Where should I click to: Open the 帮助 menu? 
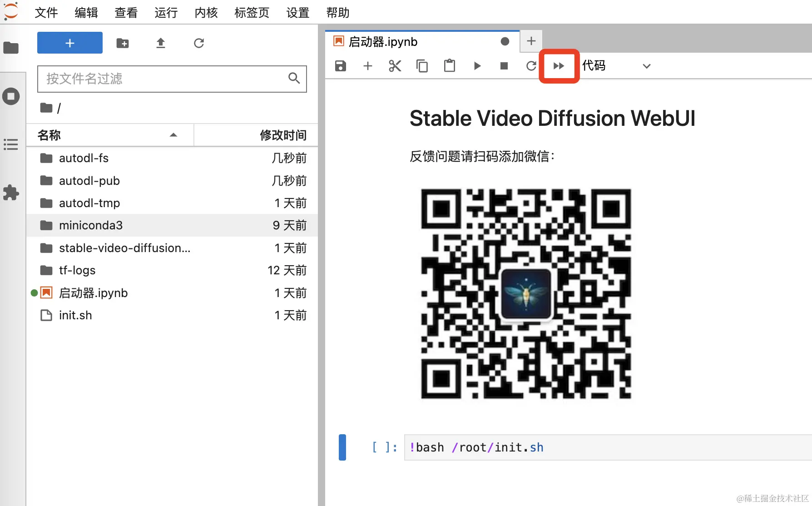coord(338,13)
